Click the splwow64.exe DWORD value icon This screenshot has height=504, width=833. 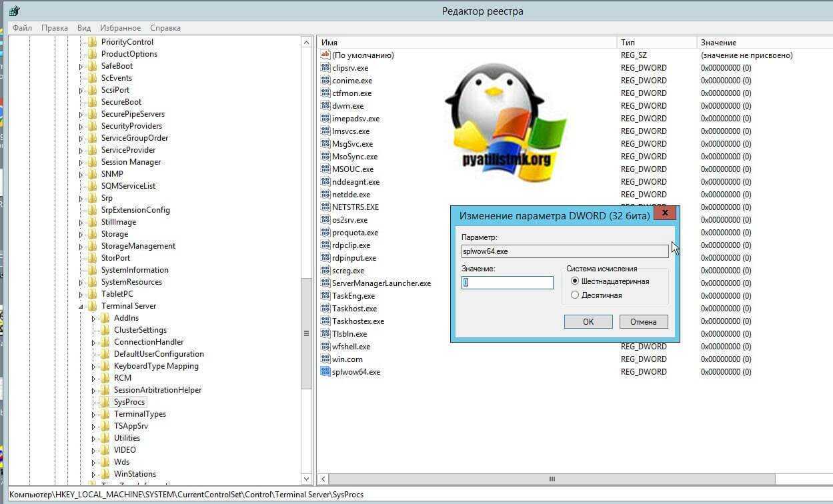325,372
